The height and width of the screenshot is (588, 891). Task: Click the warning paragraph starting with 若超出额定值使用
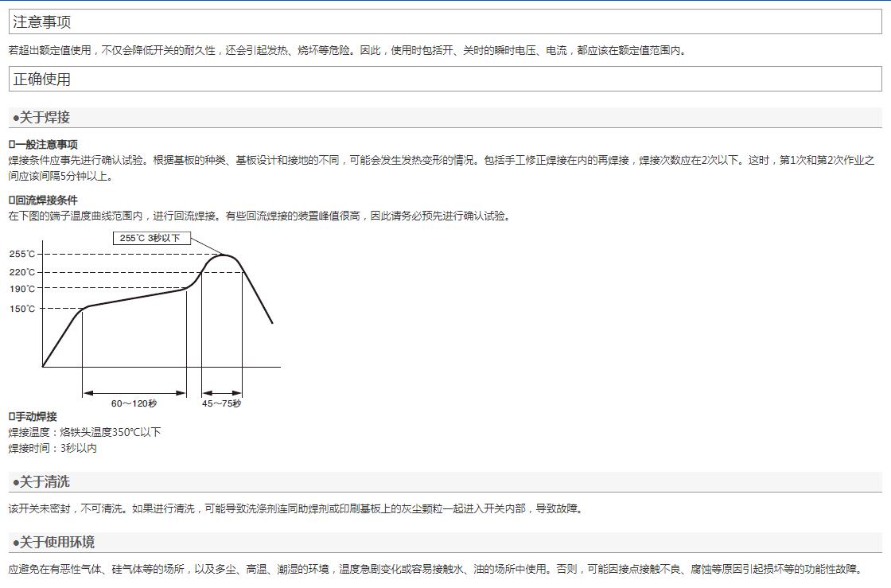pyautogui.click(x=348, y=51)
